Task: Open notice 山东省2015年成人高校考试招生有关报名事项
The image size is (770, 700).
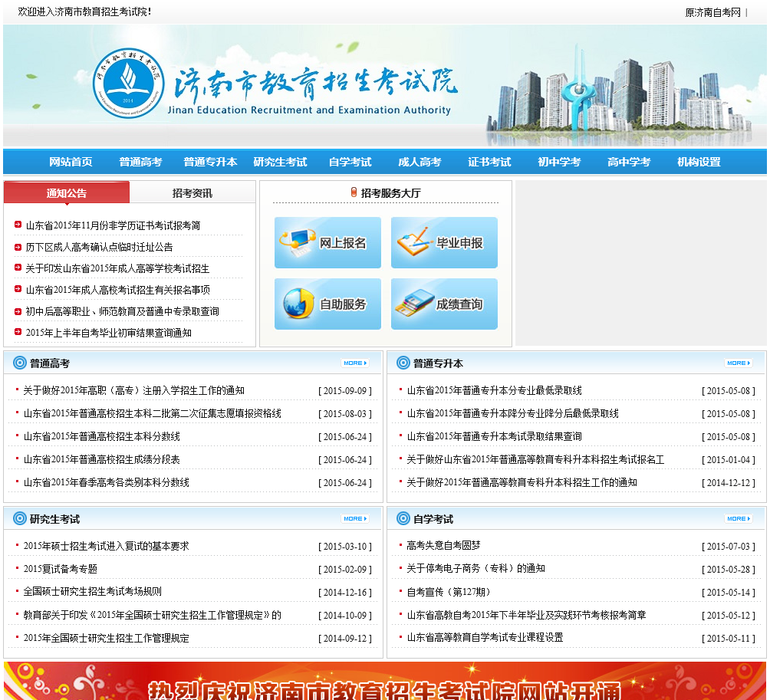Action: 118,290
